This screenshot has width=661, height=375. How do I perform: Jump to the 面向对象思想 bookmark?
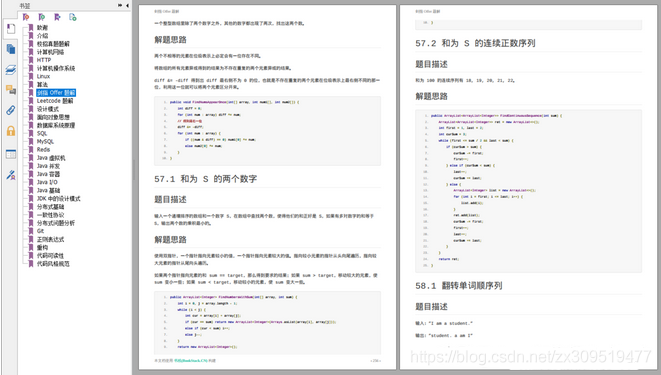[x=53, y=117]
